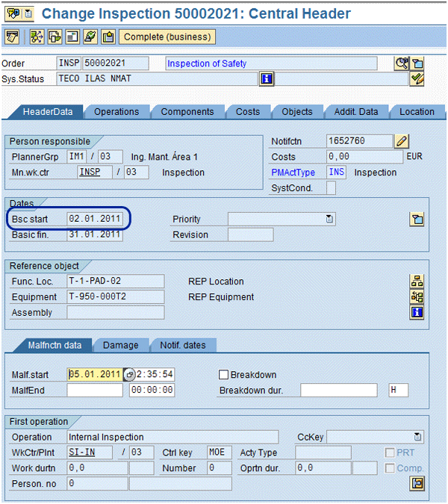The height and width of the screenshot is (504, 448).
Task: Switch to the Operations tab
Action: point(116,112)
